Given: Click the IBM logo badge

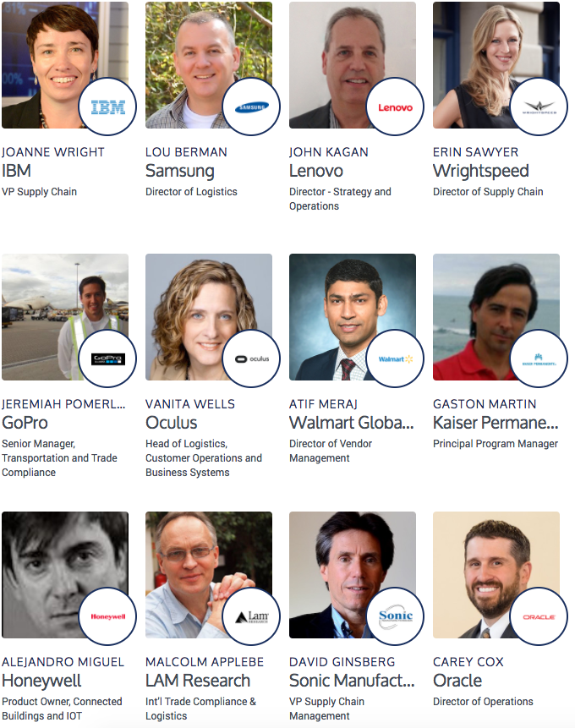Looking at the screenshot, I should tap(107, 107).
